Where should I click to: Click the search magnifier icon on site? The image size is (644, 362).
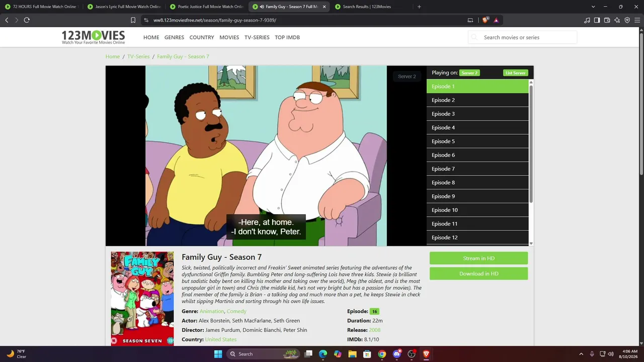click(474, 37)
